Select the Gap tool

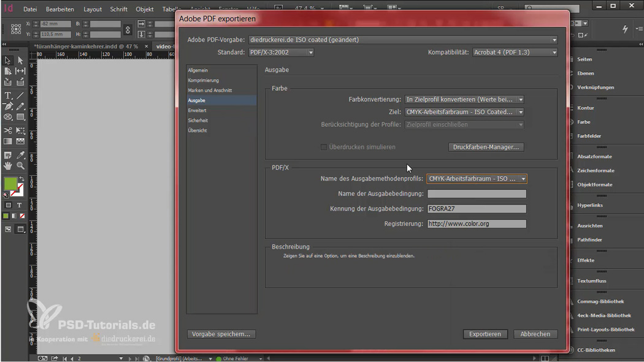pos(20,71)
